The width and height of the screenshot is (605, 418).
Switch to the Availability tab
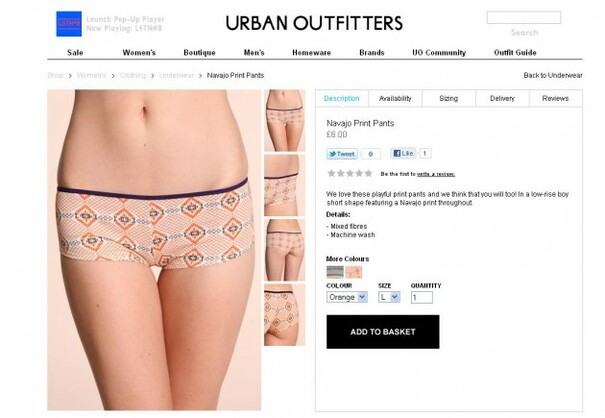(395, 98)
